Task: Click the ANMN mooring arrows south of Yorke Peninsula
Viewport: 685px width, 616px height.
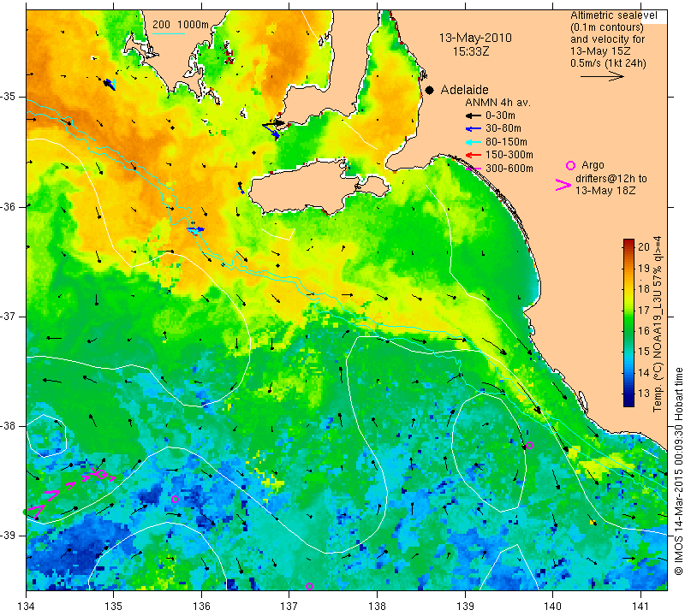Action: [274, 128]
